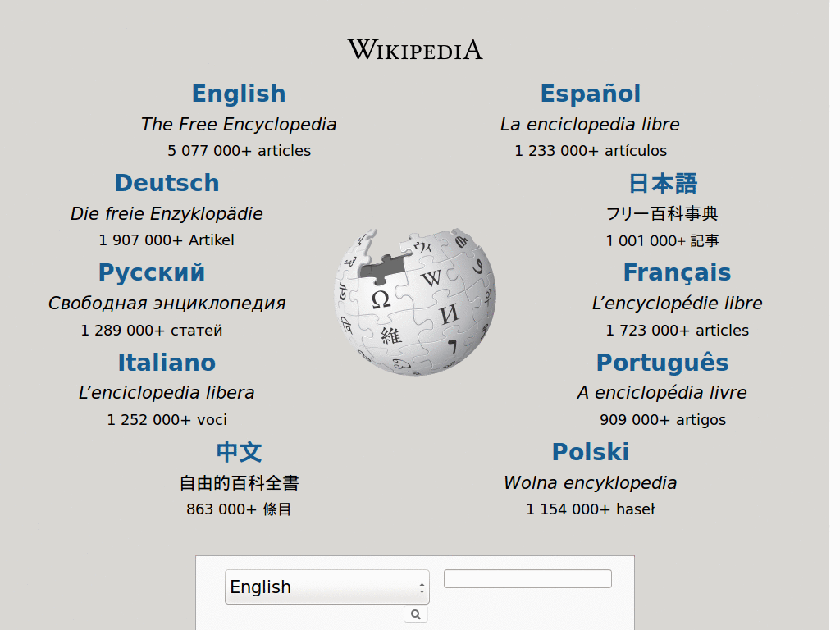Screen dimensions: 840x630
Task: Open the Français Wikipedia link
Action: tap(677, 272)
